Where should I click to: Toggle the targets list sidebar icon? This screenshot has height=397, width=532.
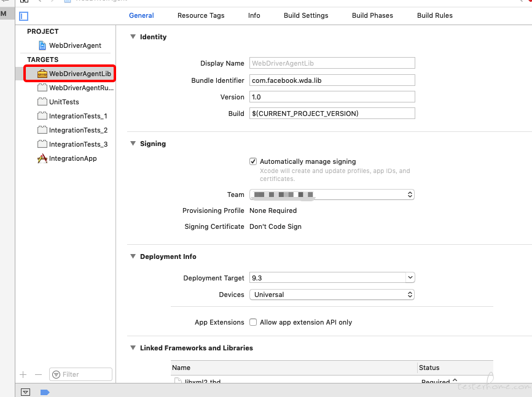(24, 16)
